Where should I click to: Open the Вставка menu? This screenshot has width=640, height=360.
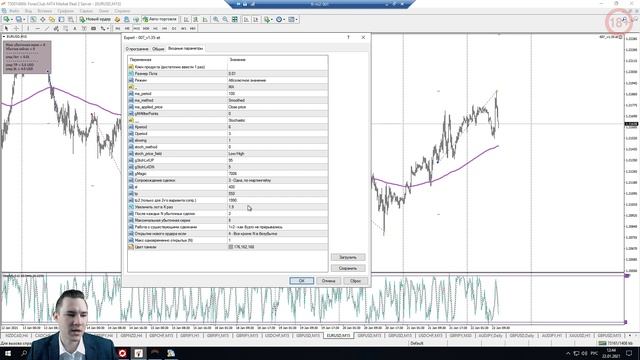(x=44, y=11)
